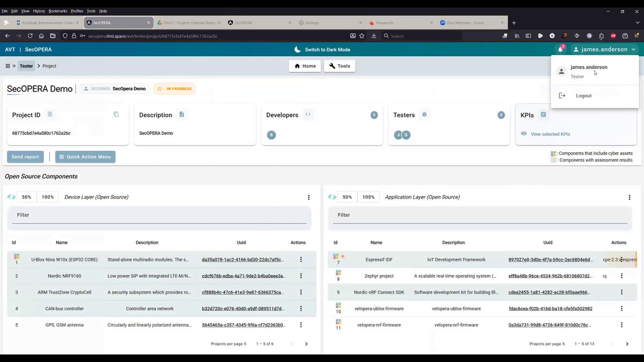Click the document icon beside Description
The height and width of the screenshot is (362, 644).
click(x=181, y=114)
